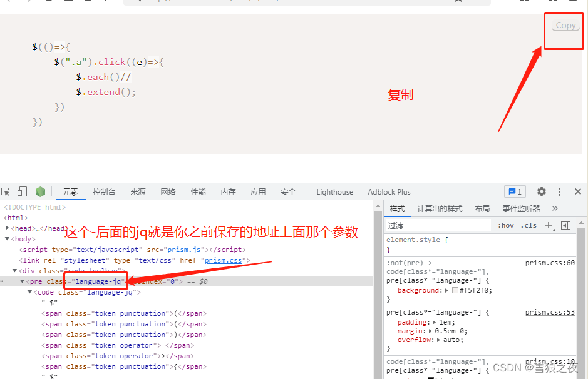Select the 样式 styles tab

coord(397,209)
